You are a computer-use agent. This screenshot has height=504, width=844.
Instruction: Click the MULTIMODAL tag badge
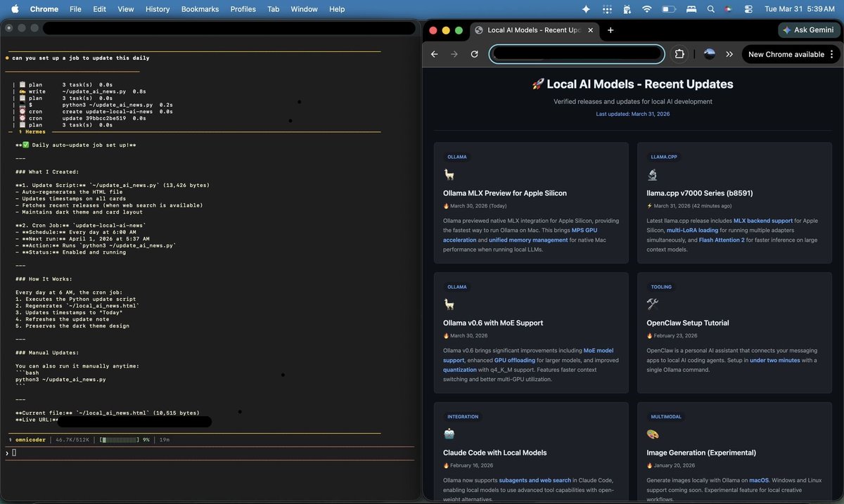(666, 417)
